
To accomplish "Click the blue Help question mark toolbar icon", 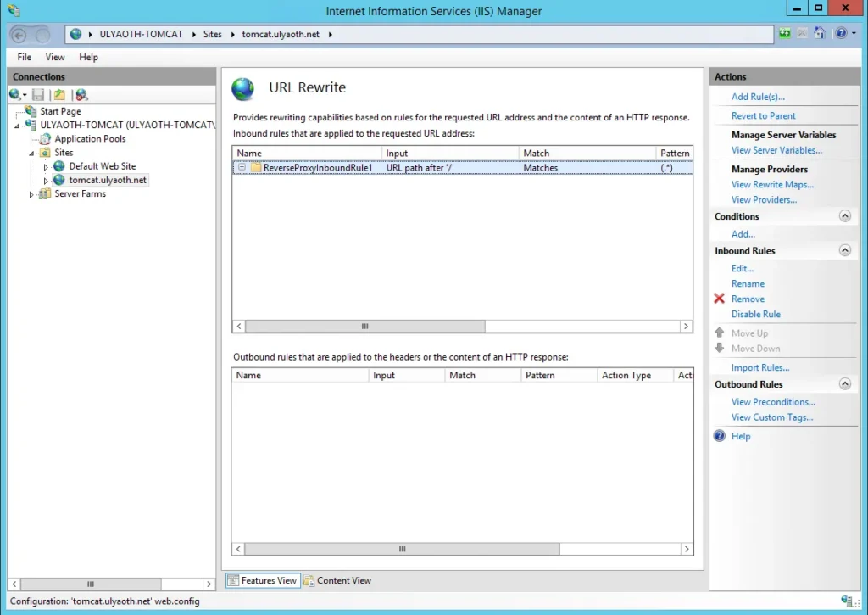I will tap(839, 34).
